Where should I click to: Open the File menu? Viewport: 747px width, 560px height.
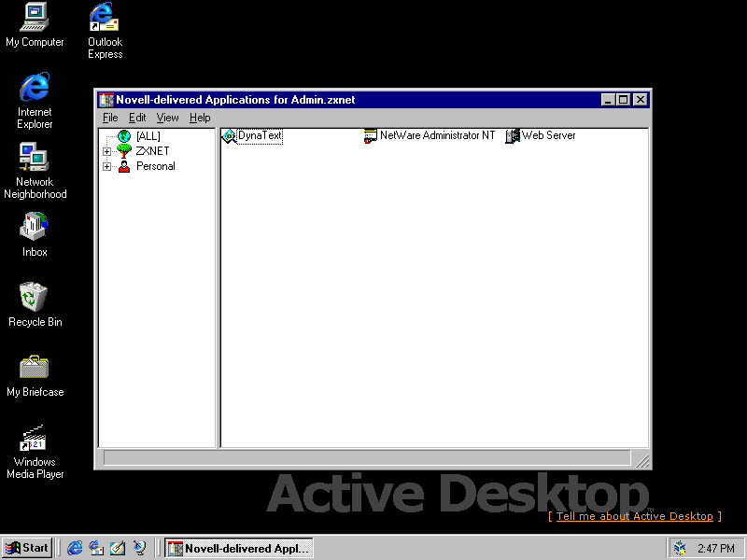coord(110,118)
